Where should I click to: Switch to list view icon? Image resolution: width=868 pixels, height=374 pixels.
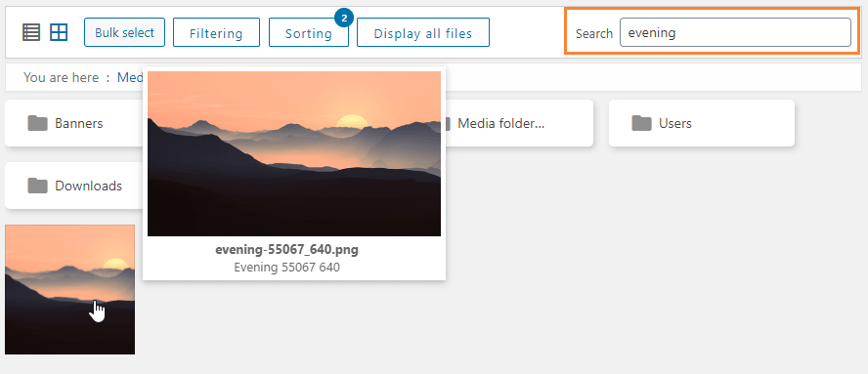[31, 32]
